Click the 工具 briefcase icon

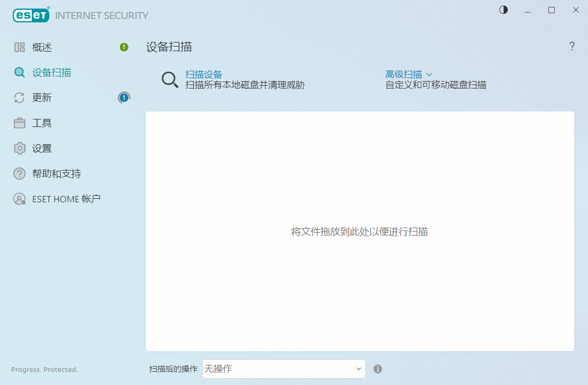tap(20, 123)
